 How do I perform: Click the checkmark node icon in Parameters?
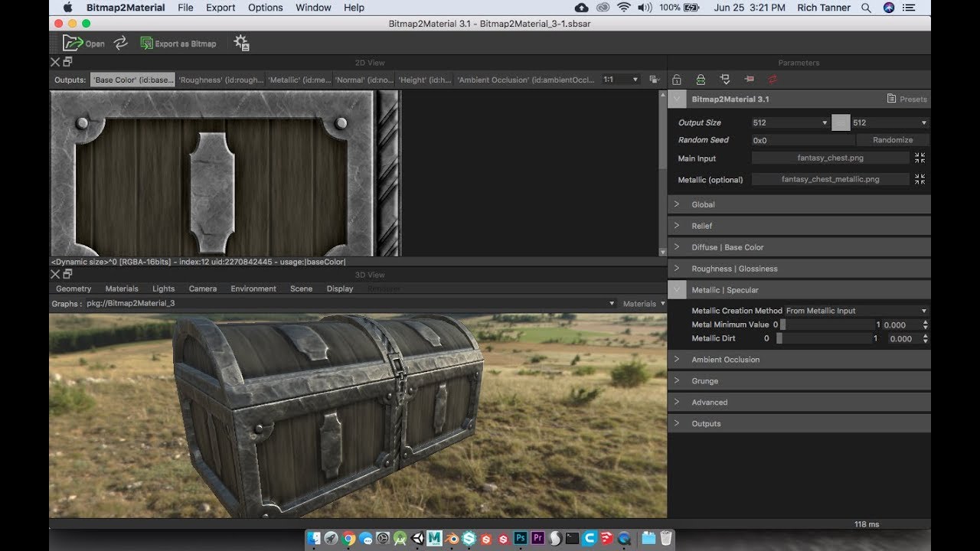coord(725,79)
